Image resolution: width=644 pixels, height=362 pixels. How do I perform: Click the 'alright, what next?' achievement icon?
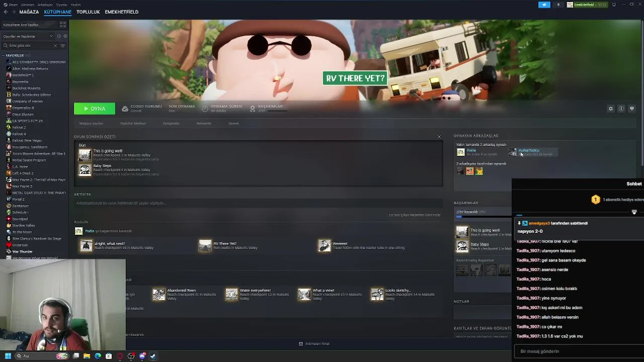point(86,245)
